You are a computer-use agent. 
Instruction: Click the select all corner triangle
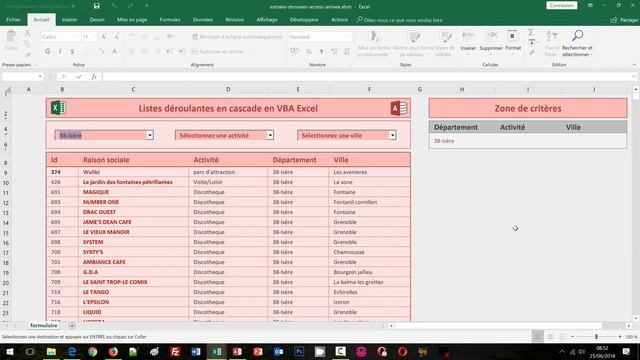7,90
